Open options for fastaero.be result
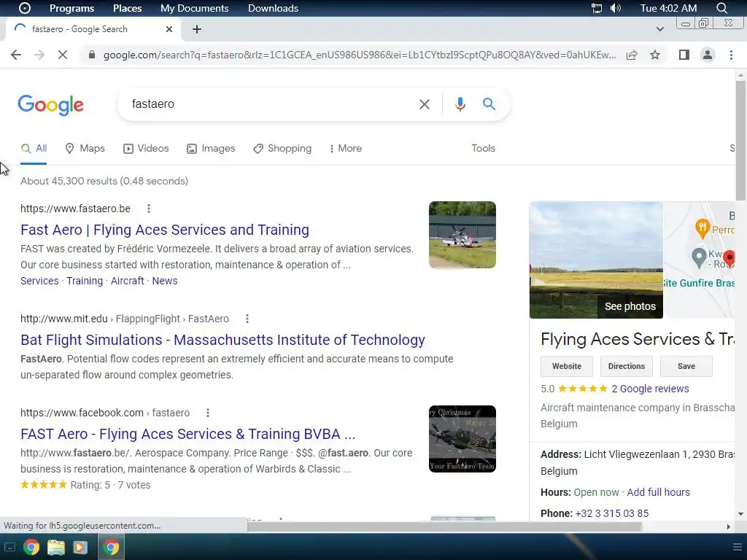 [149, 209]
